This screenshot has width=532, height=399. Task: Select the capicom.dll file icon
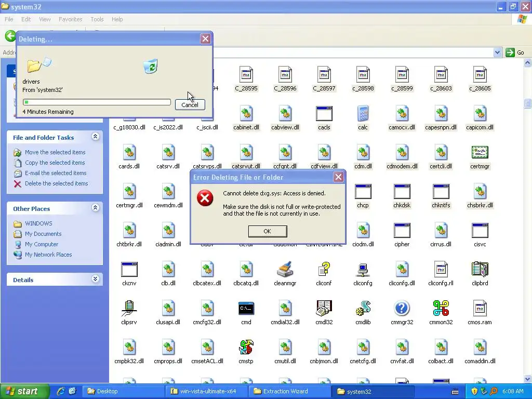(x=480, y=114)
